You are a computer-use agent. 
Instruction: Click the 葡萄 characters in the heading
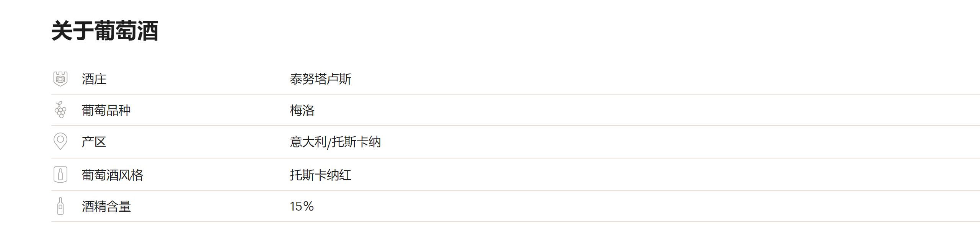pyautogui.click(x=115, y=31)
